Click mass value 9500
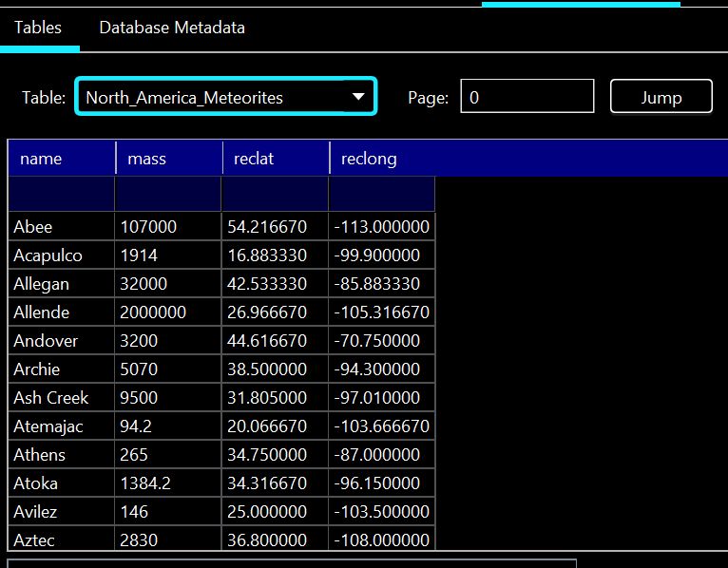 pyautogui.click(x=168, y=398)
